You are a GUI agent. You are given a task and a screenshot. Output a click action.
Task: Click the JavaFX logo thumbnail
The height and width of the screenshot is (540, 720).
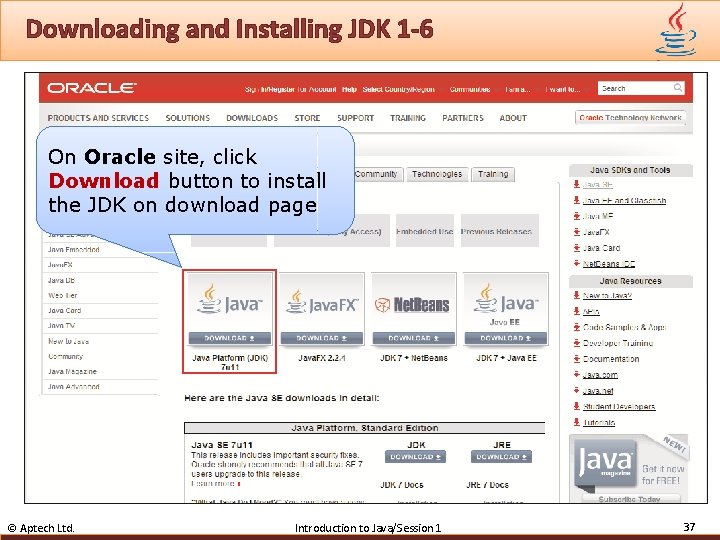tap(322, 303)
